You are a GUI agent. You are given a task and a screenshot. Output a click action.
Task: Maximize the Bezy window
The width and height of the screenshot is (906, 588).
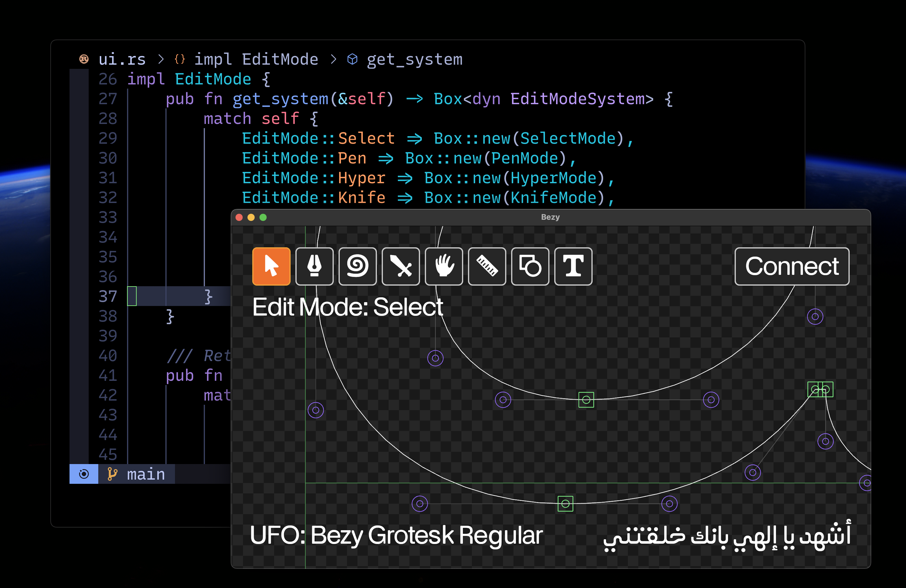[263, 217]
